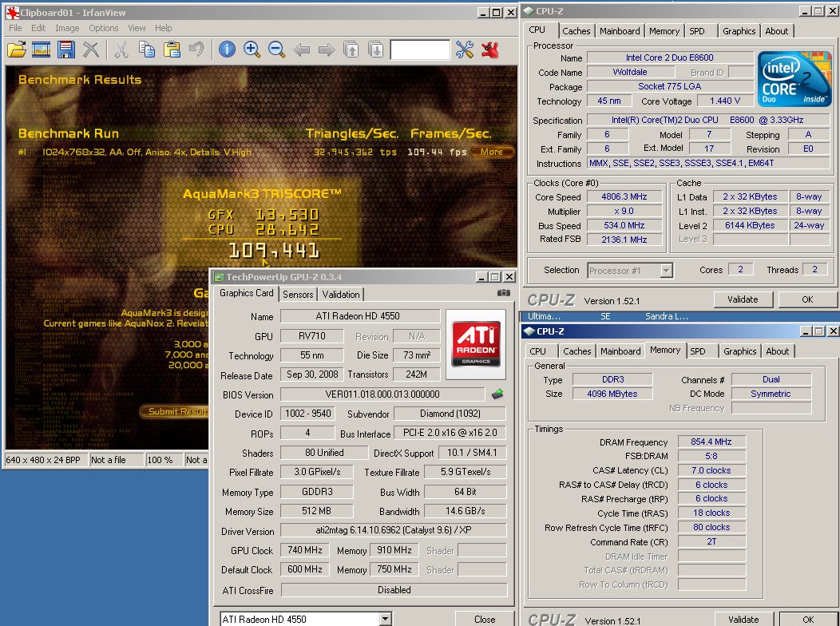Image resolution: width=840 pixels, height=626 pixels.
Task: Open the View menu in IrfanView
Action: (x=137, y=28)
